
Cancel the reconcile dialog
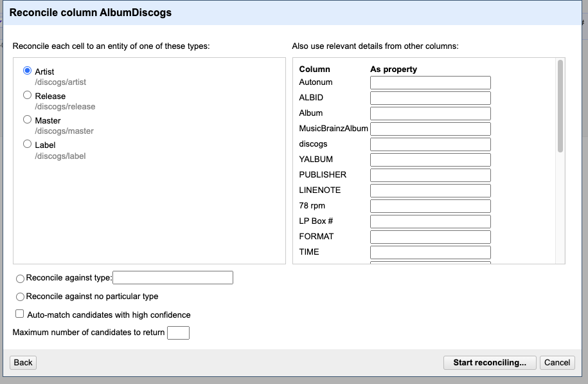[557, 363]
